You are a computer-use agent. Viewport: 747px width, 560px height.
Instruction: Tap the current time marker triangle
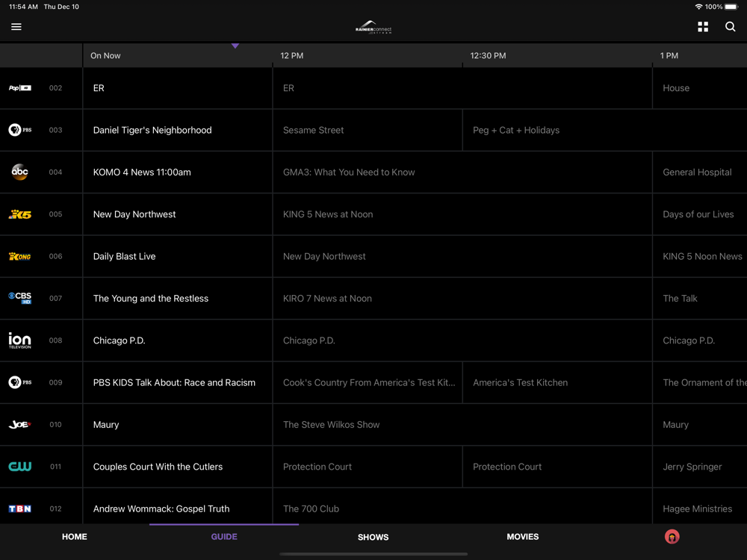235,46
